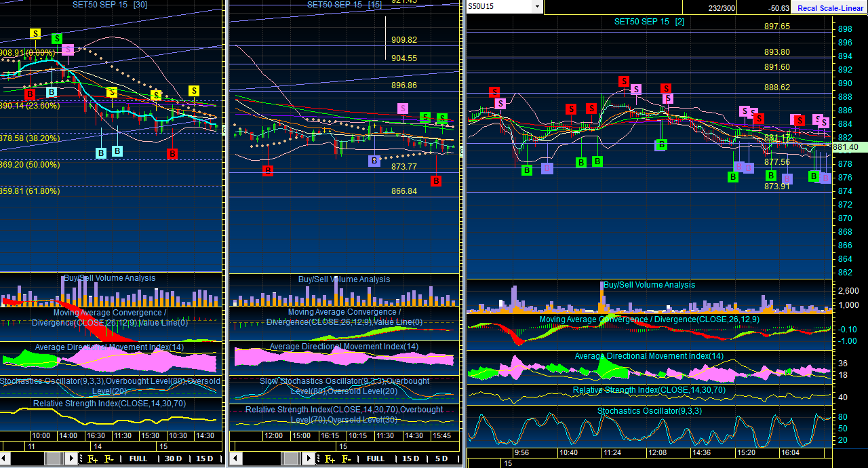Click scroll-left arrow under 15-minute chart
The image size is (868, 468).
[235, 459]
